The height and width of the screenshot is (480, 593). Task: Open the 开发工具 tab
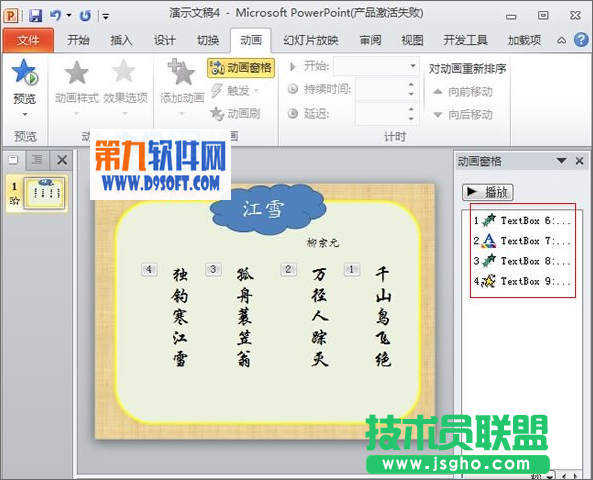(x=465, y=40)
